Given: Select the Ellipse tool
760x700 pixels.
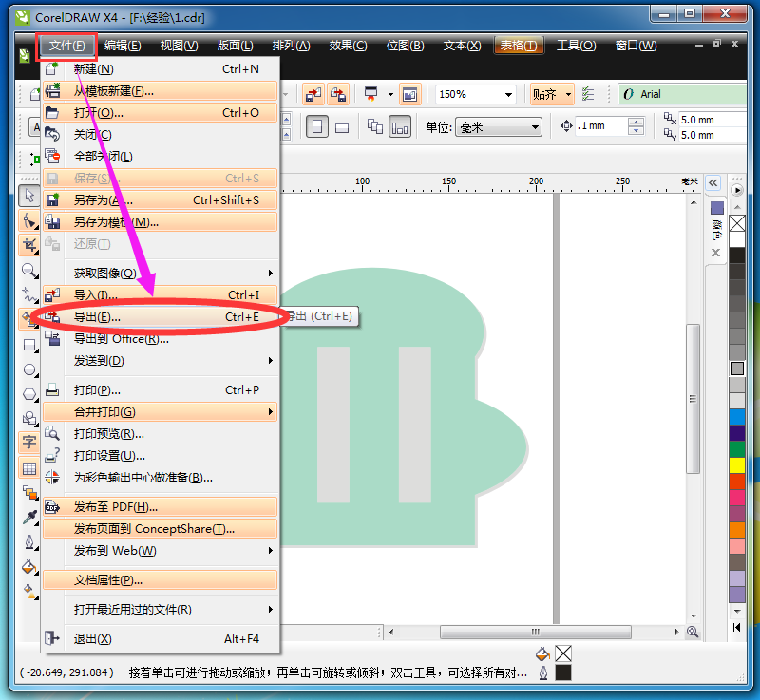Looking at the screenshot, I should pos(29,369).
